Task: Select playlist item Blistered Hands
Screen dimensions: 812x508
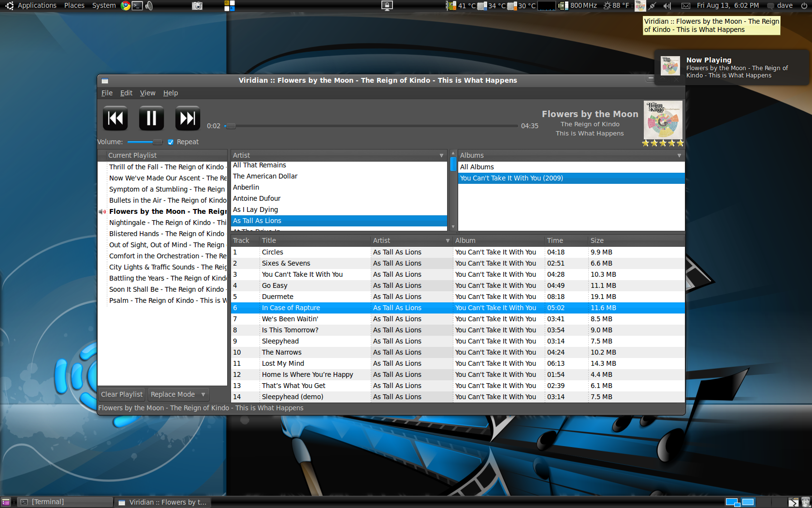Action: tap(162, 234)
